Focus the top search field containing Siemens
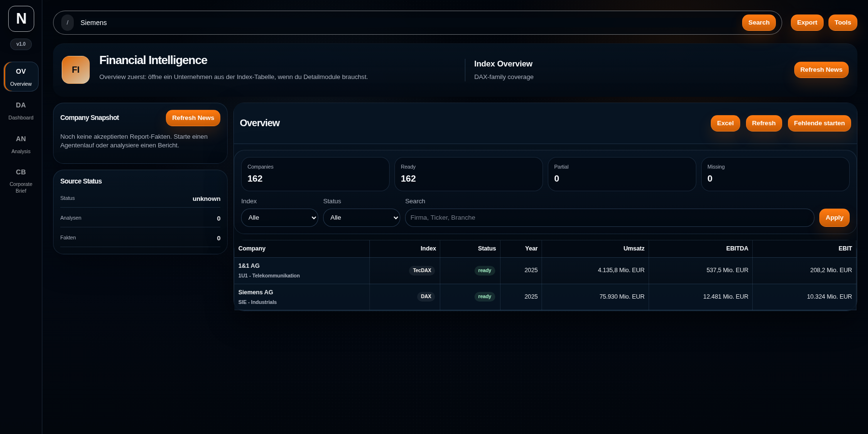 407,23
